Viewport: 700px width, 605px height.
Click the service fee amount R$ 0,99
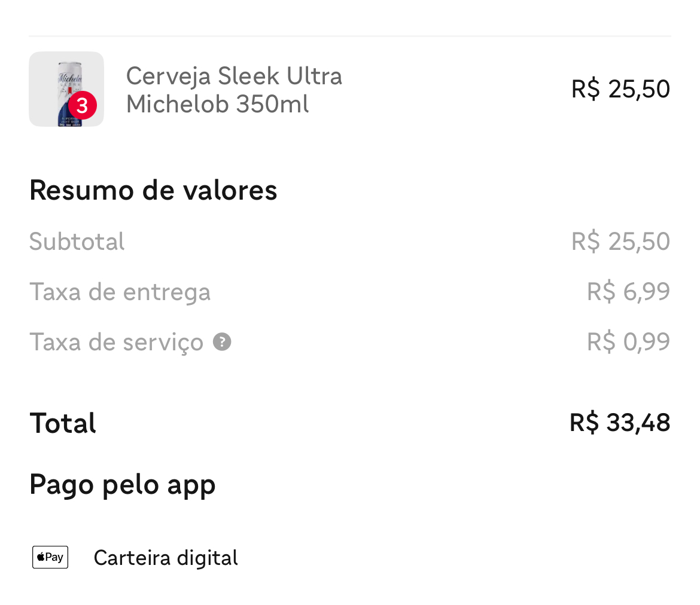pos(629,342)
